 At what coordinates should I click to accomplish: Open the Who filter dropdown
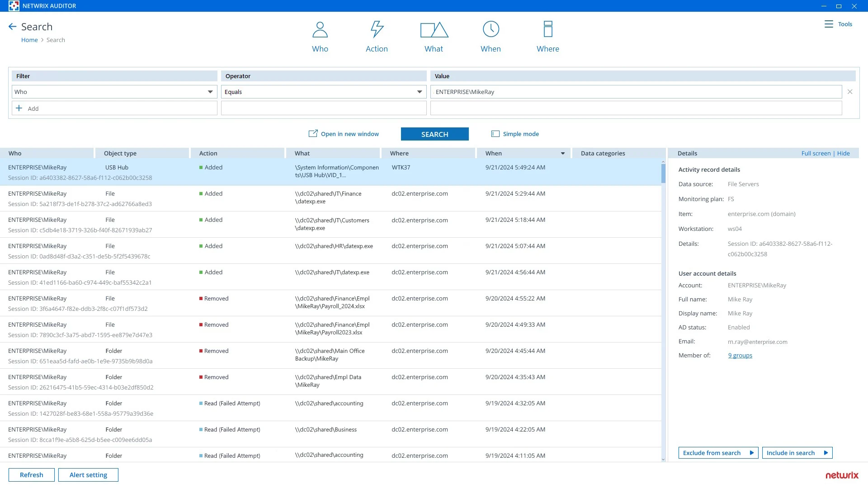[x=210, y=92]
